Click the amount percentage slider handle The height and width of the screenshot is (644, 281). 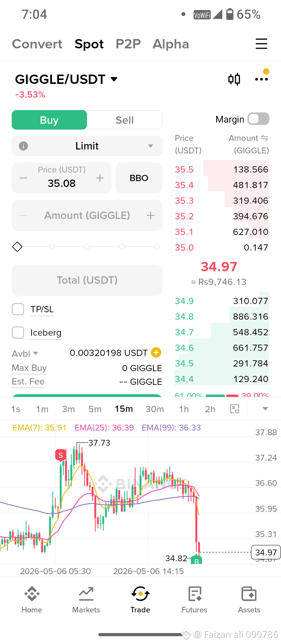[17, 247]
